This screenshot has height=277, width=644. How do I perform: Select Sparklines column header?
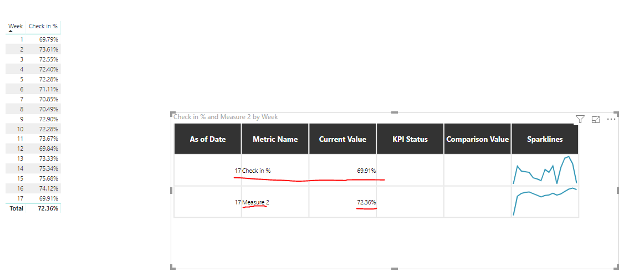click(x=545, y=139)
